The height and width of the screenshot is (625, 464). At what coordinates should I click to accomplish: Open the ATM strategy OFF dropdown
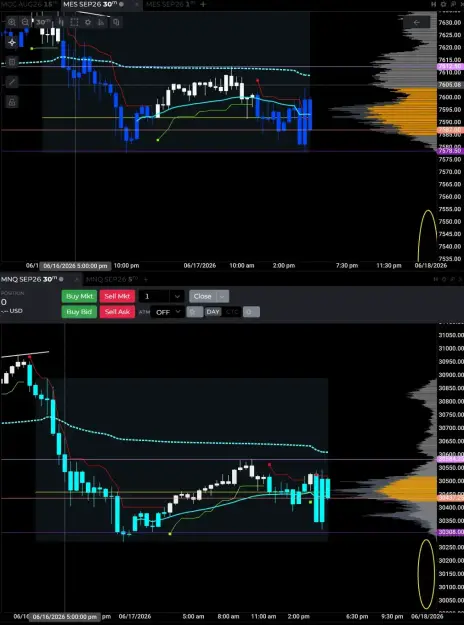click(x=167, y=312)
